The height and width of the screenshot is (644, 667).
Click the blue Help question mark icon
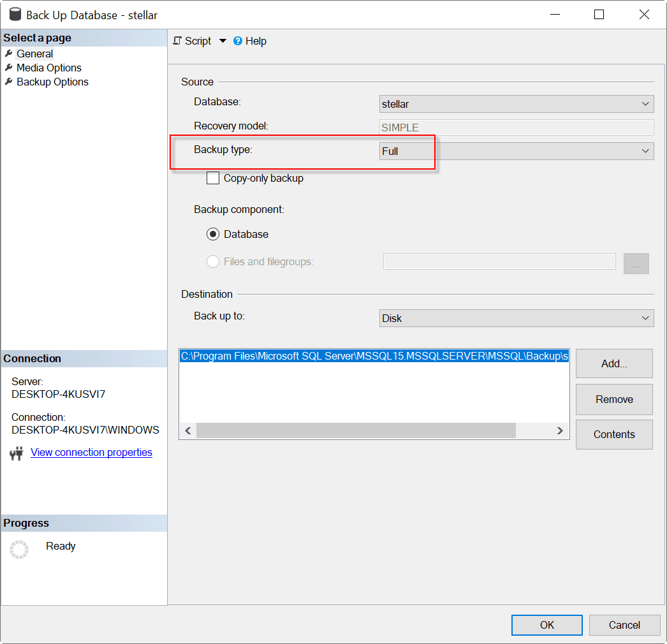point(238,41)
